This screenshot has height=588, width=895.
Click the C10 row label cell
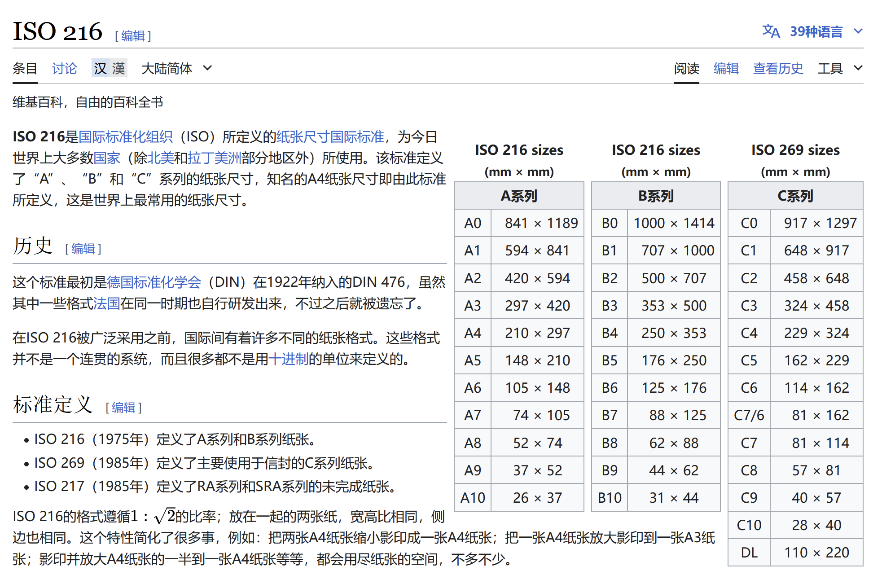pos(749,525)
